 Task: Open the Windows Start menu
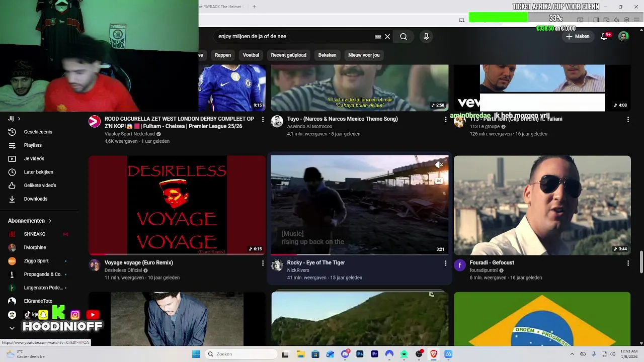coord(196,354)
